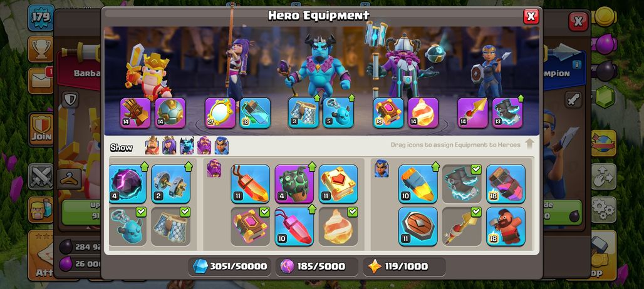Close the Hero Equipment window
The height and width of the screenshot is (289, 644).
(531, 16)
